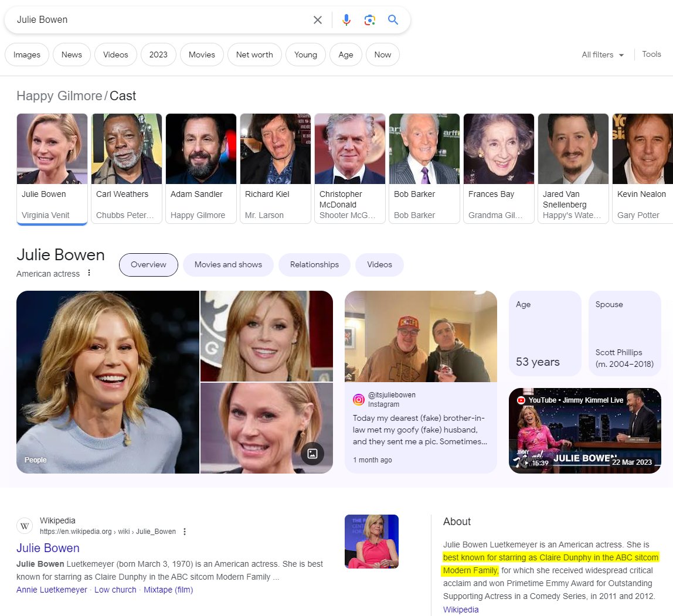Open the Age 53 years card

pos(545,333)
